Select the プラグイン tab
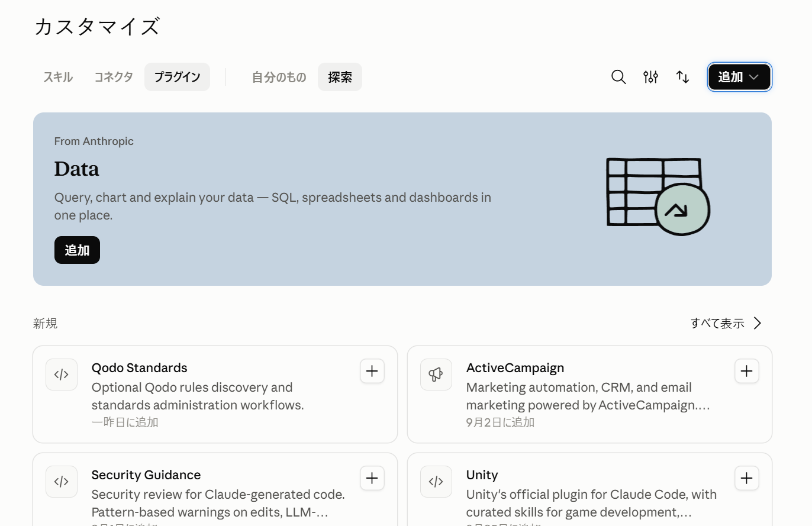 click(177, 77)
